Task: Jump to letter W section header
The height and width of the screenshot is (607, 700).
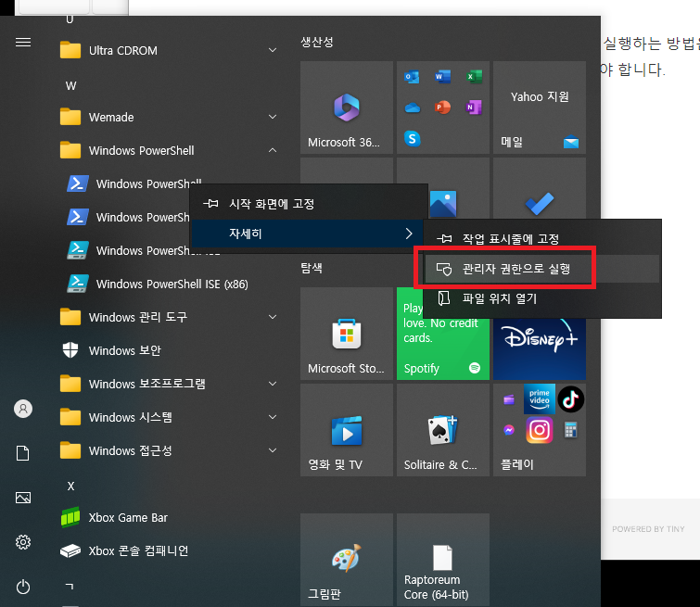Action: pos(71,85)
